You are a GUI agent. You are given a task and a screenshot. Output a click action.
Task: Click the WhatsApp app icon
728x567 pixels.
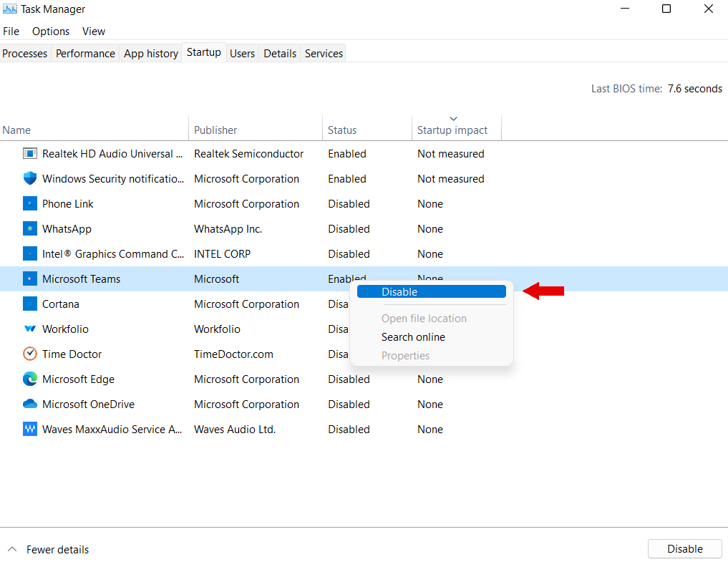(x=30, y=228)
